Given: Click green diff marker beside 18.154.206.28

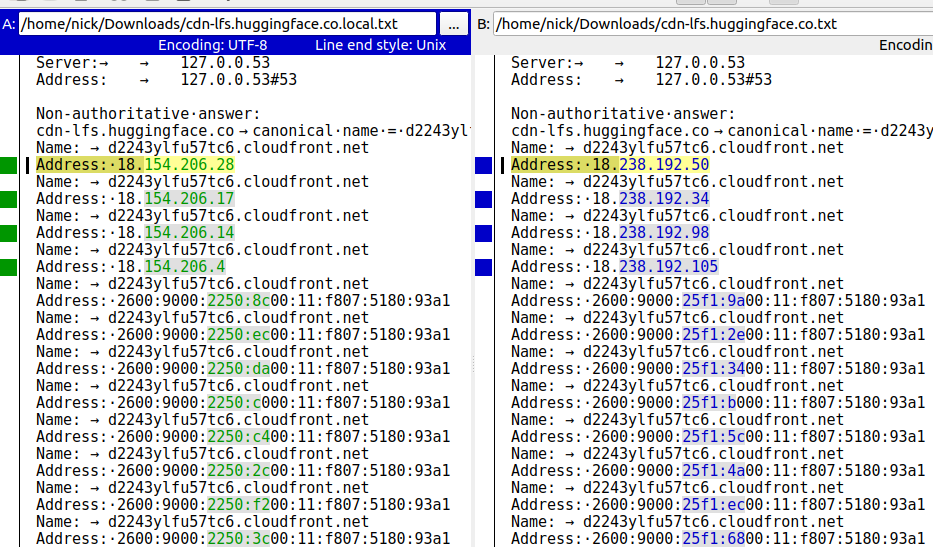Looking at the screenshot, I should [8, 165].
